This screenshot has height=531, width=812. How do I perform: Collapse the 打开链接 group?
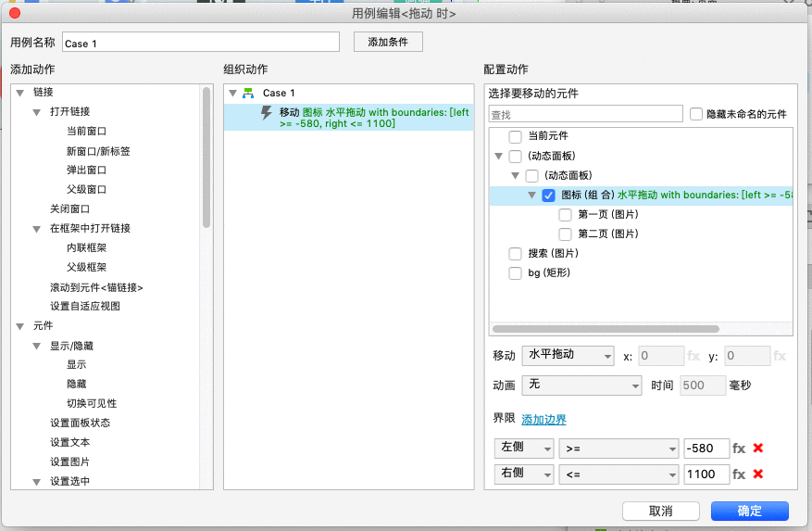coord(37,112)
